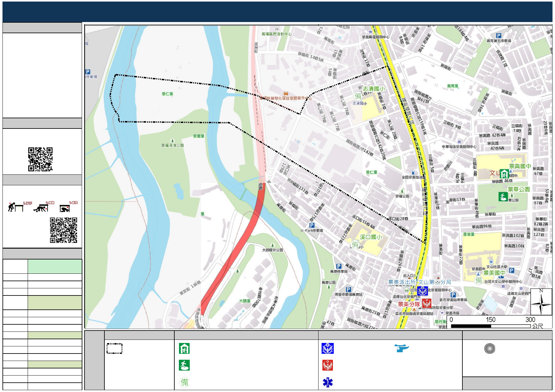
Task: Click the legend running-person evacuation icon
Action: pyautogui.click(x=184, y=365)
